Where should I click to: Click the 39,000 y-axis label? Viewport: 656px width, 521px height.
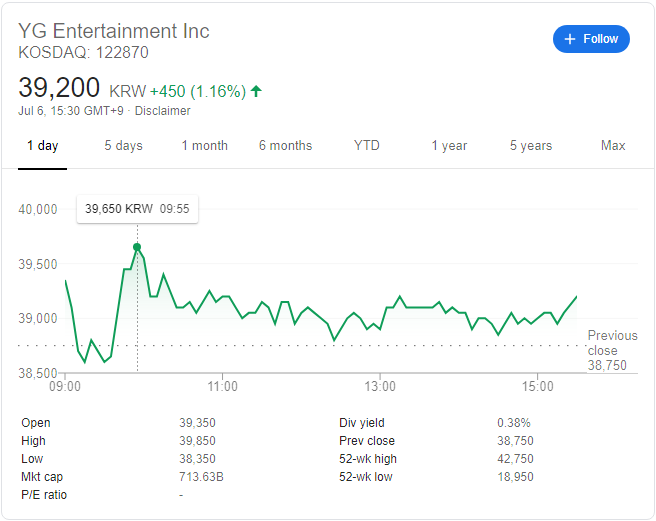tap(38, 318)
